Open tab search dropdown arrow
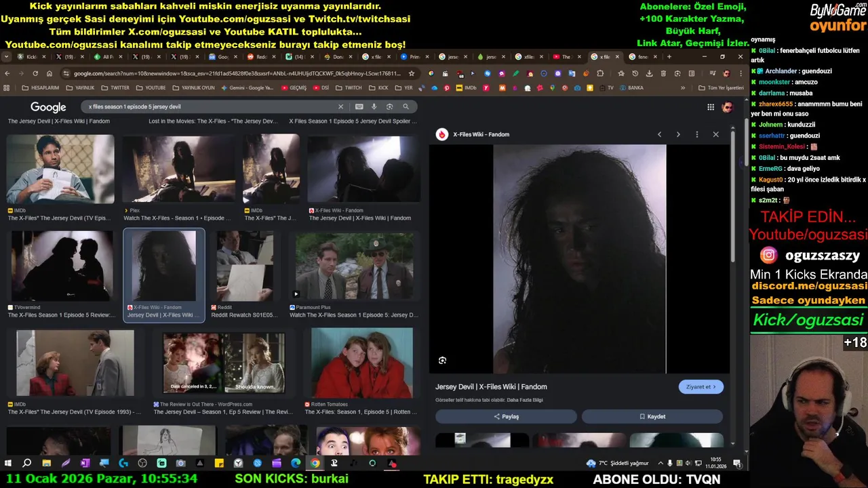 [6, 57]
